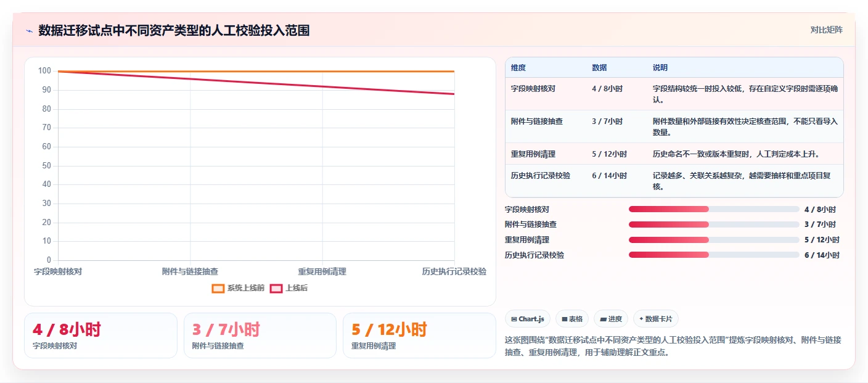Toggle the 系统上线前 legend item
This screenshot has width=868, height=383.
click(238, 288)
